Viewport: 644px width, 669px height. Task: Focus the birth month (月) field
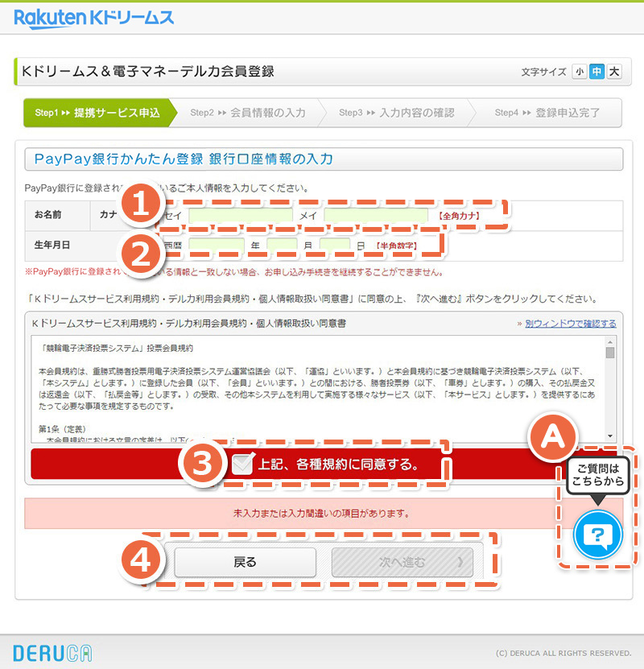[282, 246]
